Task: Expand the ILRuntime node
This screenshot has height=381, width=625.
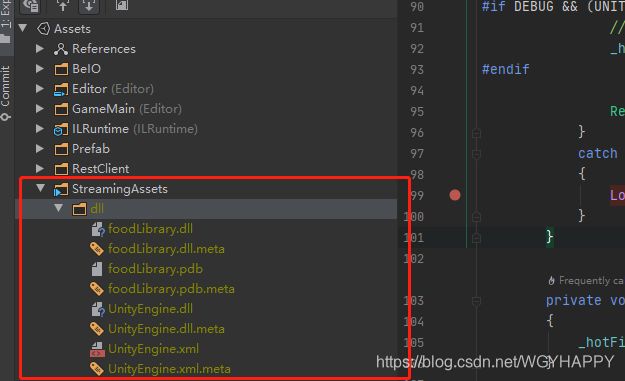Action: tap(39, 128)
